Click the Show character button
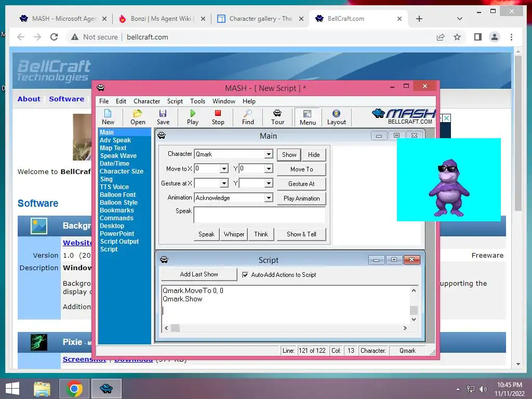532x399 pixels. coord(289,155)
